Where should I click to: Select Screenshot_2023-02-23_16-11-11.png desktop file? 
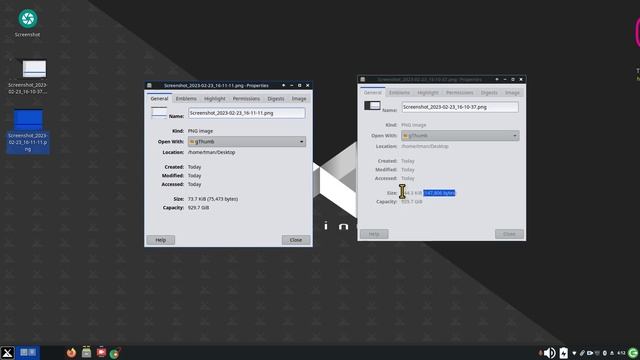pyautogui.click(x=28, y=131)
